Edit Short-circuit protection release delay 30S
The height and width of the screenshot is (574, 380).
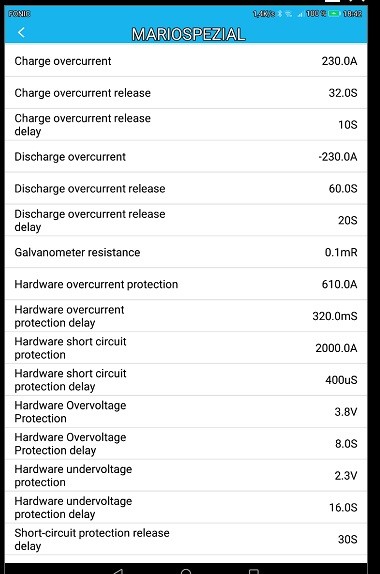click(347, 539)
